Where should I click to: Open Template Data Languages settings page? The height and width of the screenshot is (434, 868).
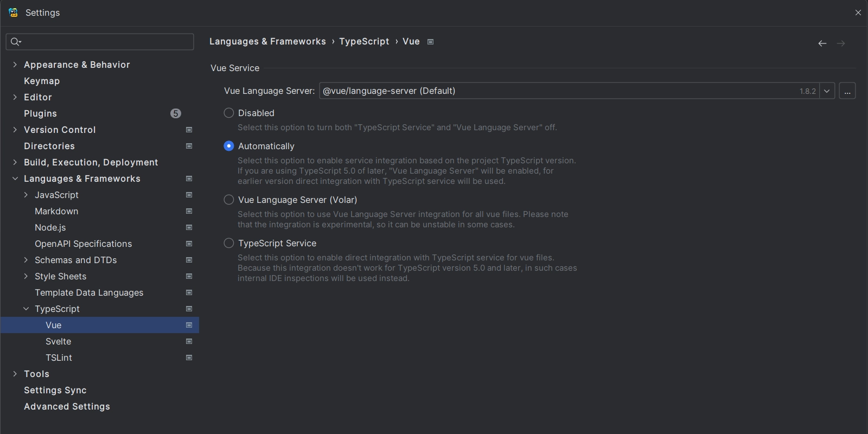click(89, 292)
